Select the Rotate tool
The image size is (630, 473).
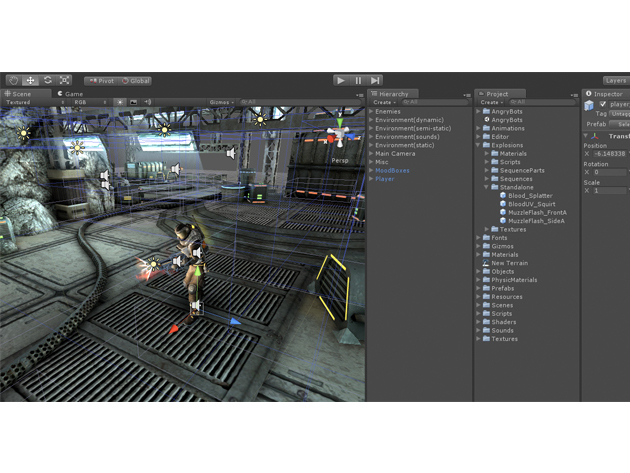pyautogui.click(x=47, y=80)
